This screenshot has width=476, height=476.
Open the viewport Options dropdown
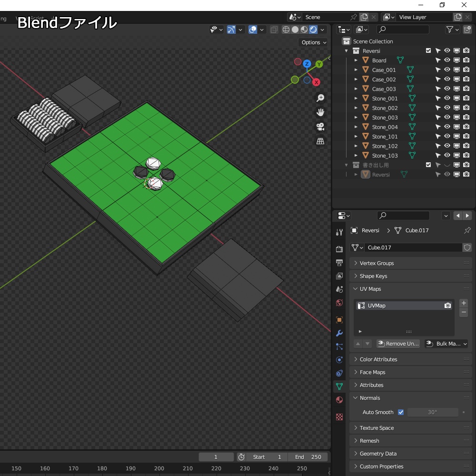click(314, 42)
